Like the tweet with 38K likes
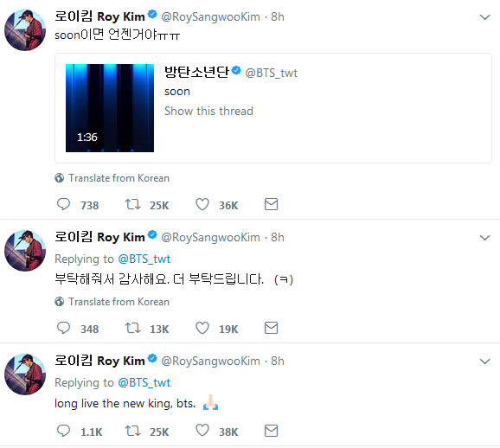 pos(202,431)
